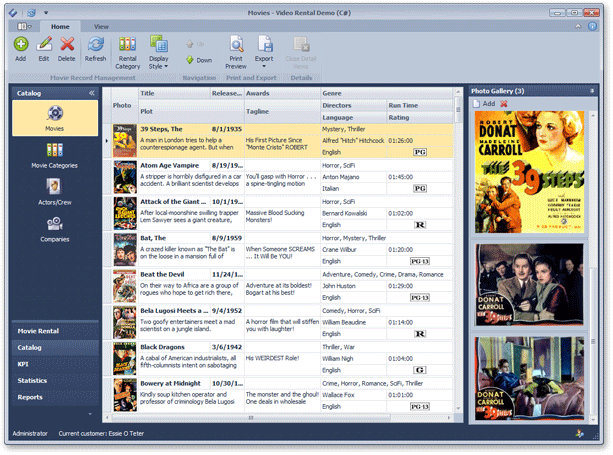Select the Home ribbon tab
The height and width of the screenshot is (455, 613).
[x=60, y=25]
